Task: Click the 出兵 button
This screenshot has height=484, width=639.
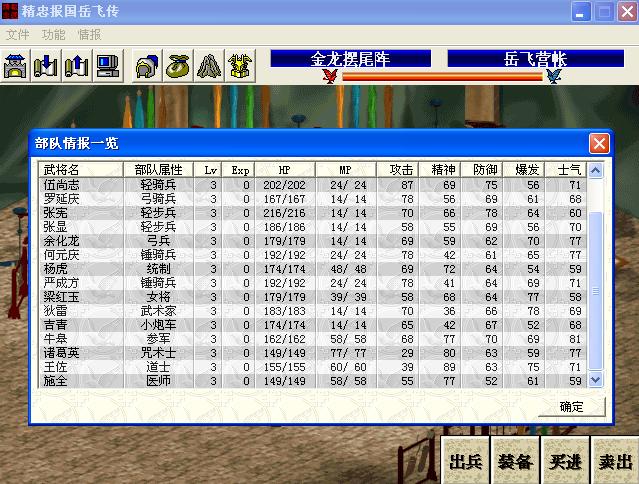Action: point(466,461)
